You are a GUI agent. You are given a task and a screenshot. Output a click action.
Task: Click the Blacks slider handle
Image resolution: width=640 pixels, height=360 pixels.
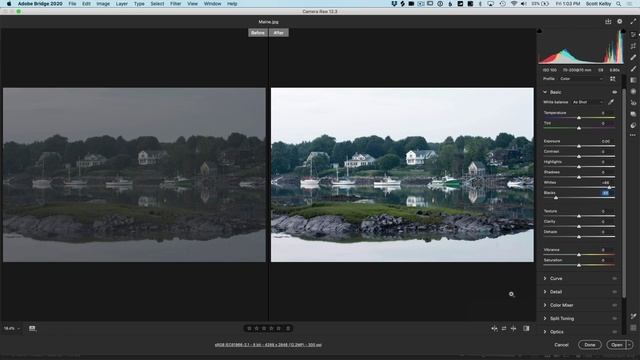click(556, 198)
